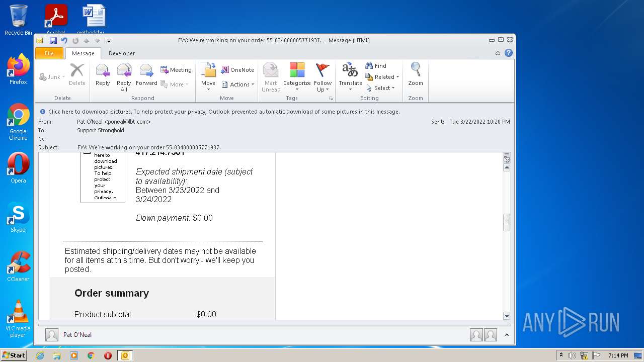
Task: Click Pat O'Neal contact photo in People Pane
Action: click(51, 335)
